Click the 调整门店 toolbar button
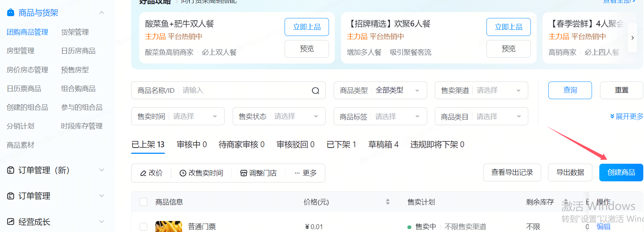The height and width of the screenshot is (232, 644). 258,173
